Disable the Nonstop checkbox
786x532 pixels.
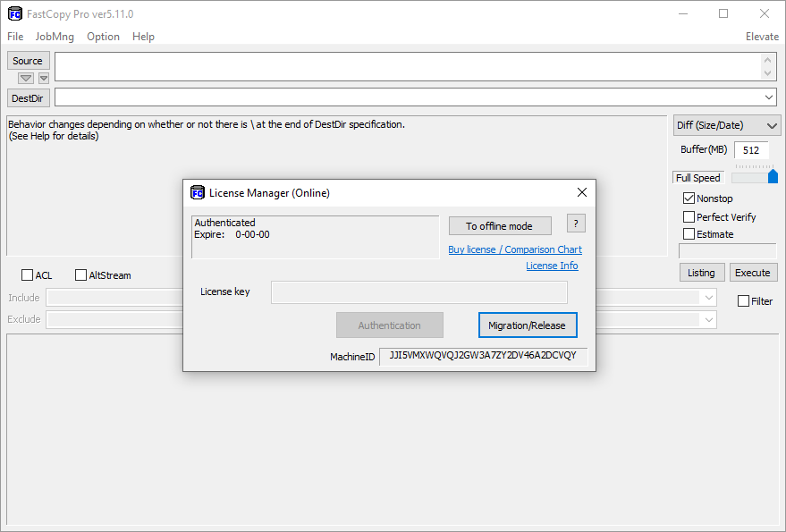tap(689, 198)
